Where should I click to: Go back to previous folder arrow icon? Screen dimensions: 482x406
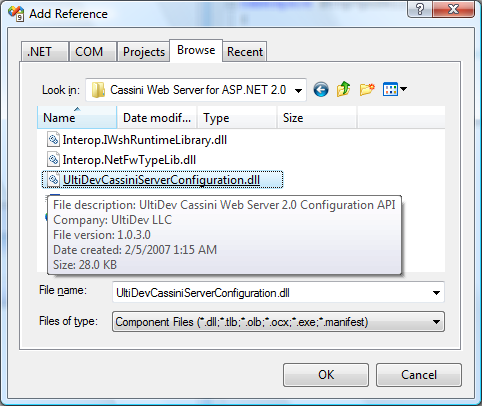321,89
